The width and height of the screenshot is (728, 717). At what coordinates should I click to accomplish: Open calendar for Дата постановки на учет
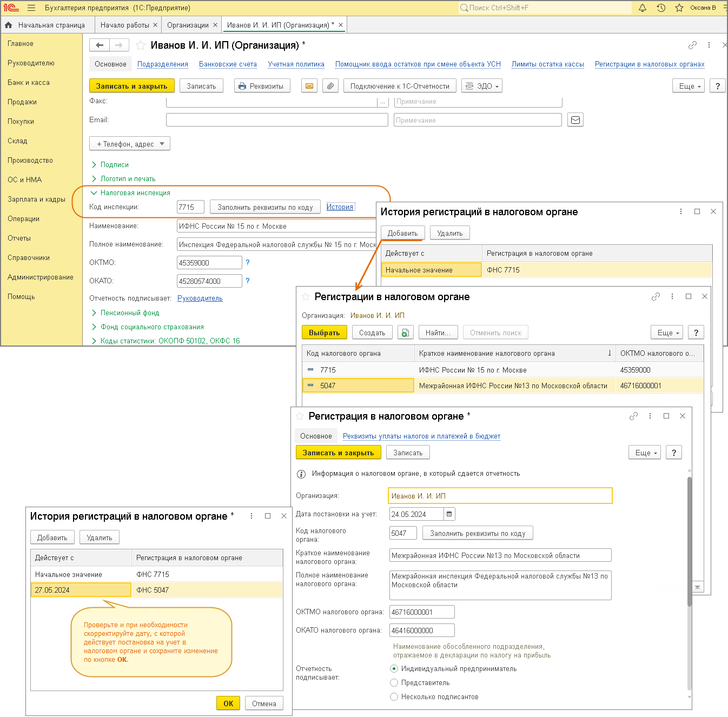449,514
